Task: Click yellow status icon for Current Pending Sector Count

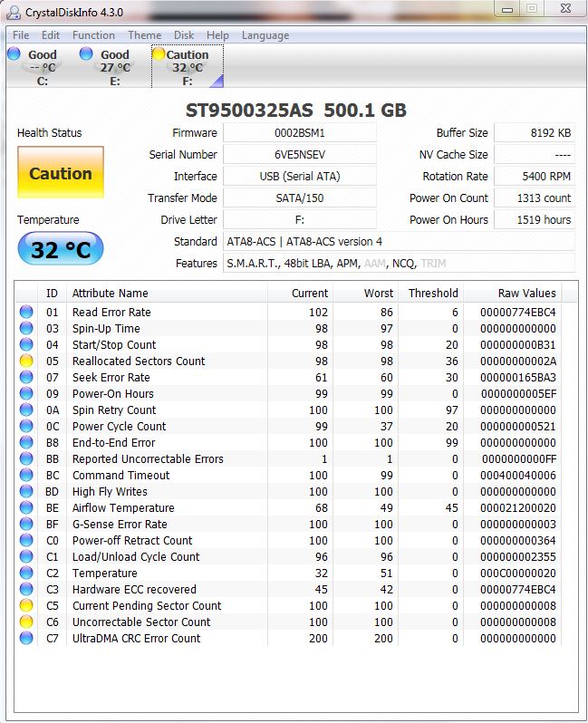Action: [x=26, y=605]
